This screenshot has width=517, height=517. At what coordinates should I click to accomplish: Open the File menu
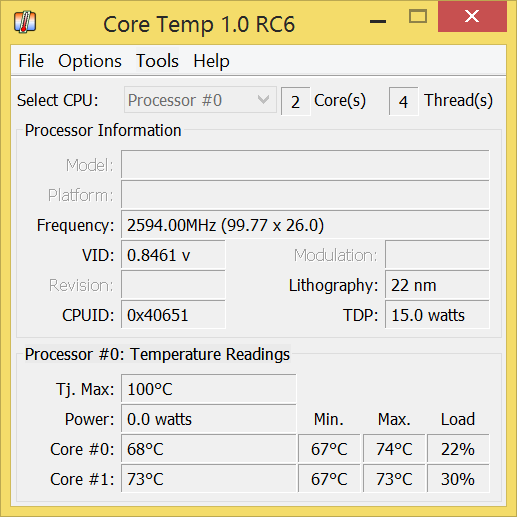(x=31, y=61)
